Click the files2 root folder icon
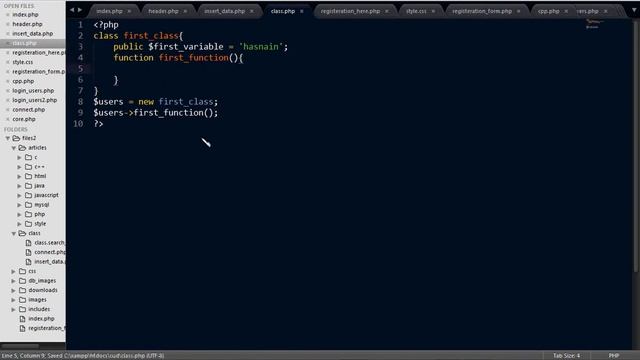640x360 pixels. [16, 138]
